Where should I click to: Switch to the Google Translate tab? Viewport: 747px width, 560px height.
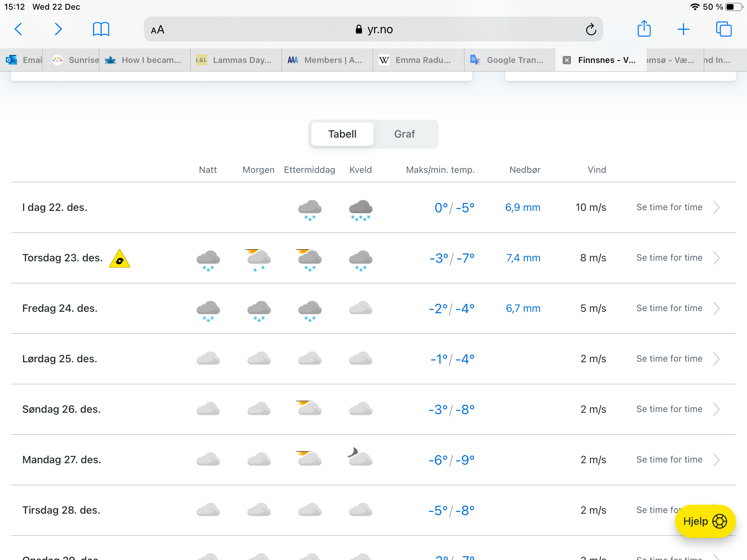click(x=510, y=60)
